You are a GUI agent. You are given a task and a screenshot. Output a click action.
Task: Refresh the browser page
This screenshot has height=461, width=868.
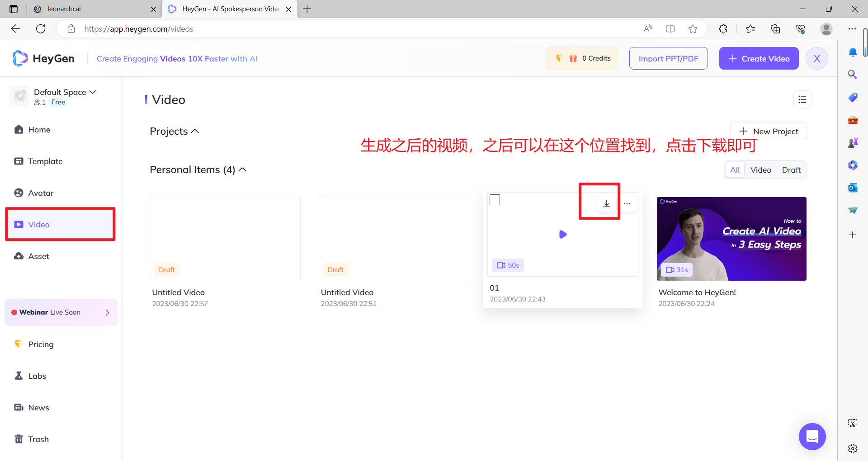pyautogui.click(x=41, y=29)
